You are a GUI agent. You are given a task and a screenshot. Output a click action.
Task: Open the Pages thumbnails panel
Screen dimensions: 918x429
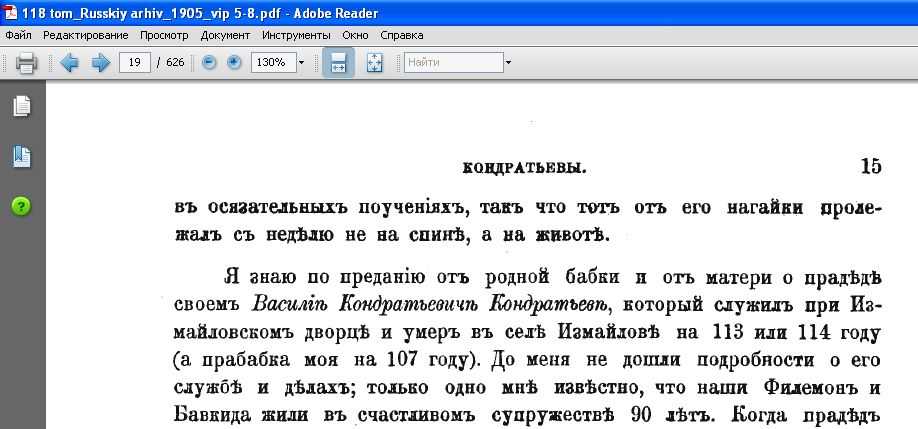[x=21, y=106]
